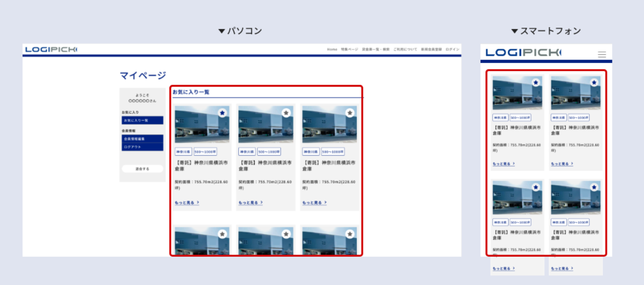Screen dimensions: 644x285
Task: Open 新規会員登録 in the PC navigation bar
Action: tap(431, 49)
